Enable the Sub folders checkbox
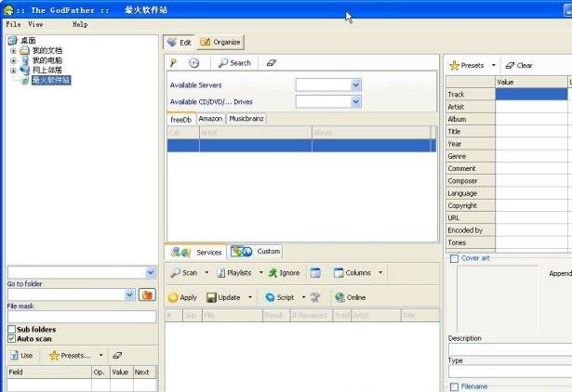The width and height of the screenshot is (572, 392). [x=11, y=330]
